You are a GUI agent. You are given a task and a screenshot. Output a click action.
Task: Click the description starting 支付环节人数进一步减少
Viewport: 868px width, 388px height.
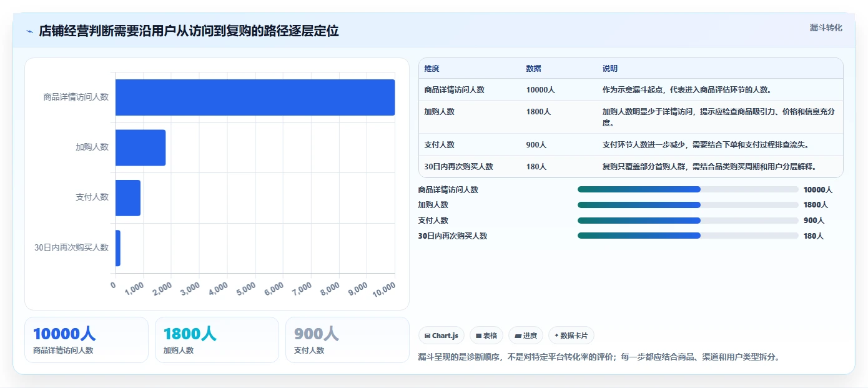pyautogui.click(x=706, y=145)
